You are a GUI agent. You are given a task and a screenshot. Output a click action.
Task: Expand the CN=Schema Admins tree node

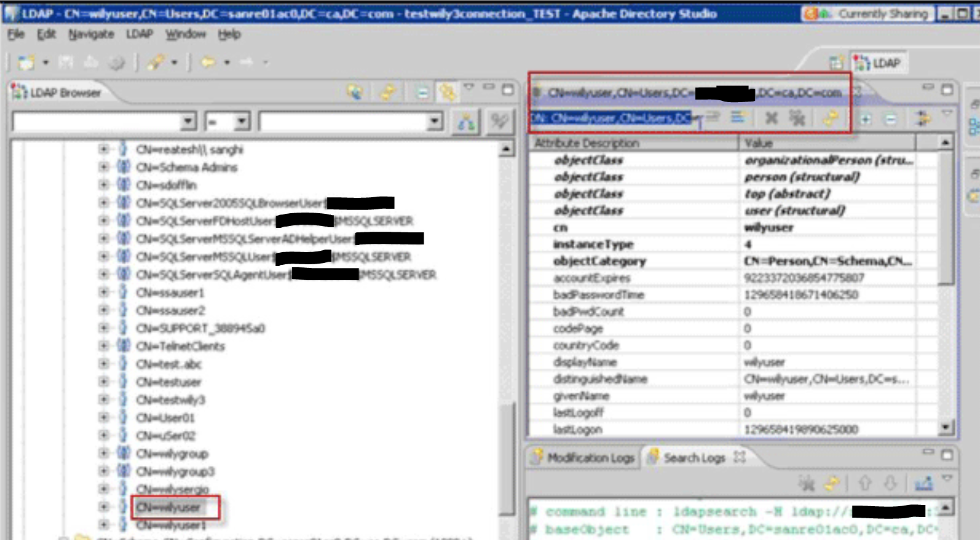pyautogui.click(x=103, y=167)
